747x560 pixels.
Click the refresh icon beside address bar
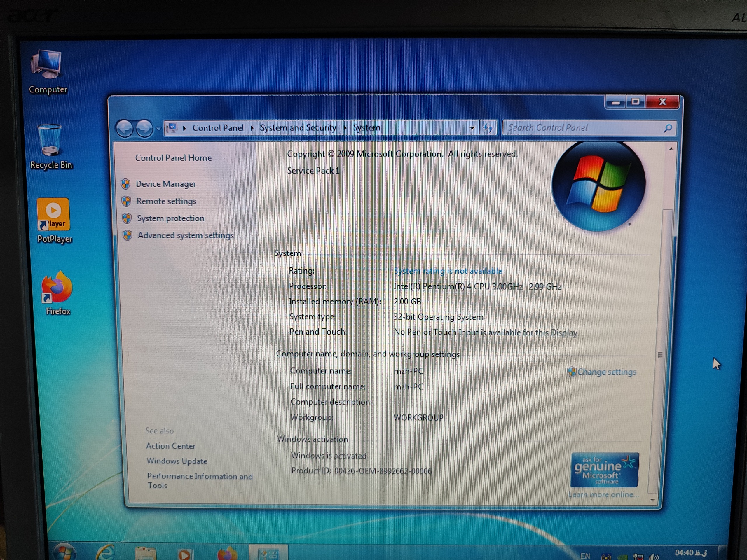(488, 128)
